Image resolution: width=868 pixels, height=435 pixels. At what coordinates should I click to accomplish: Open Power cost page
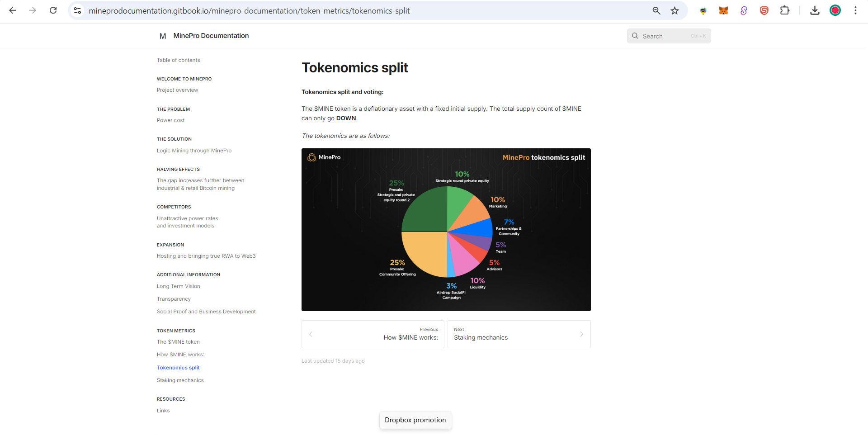170,120
